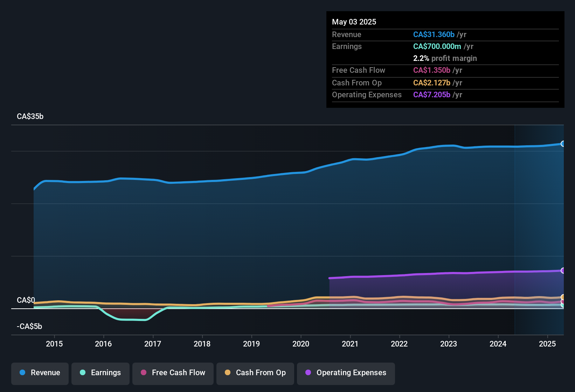The width and height of the screenshot is (575, 392).
Task: Click the CA$7.205b operating expenses value
Action: click(x=432, y=94)
